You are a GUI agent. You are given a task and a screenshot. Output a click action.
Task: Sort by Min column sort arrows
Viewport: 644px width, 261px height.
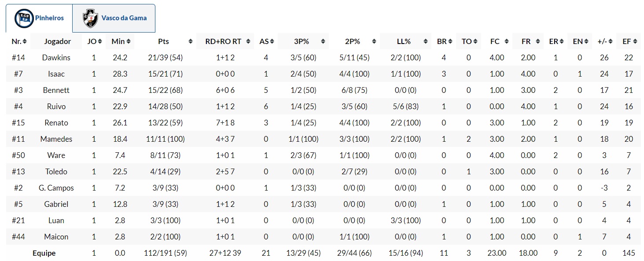coord(129,41)
